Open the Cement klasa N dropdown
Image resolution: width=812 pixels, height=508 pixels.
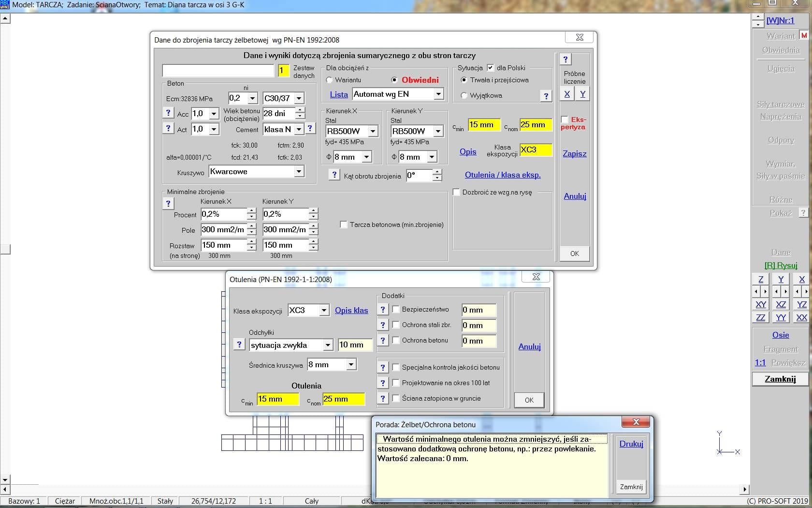point(299,129)
